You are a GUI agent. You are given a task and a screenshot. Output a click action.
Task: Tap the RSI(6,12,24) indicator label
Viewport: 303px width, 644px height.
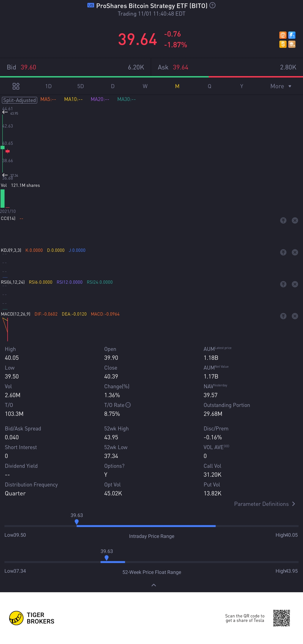pos(13,282)
